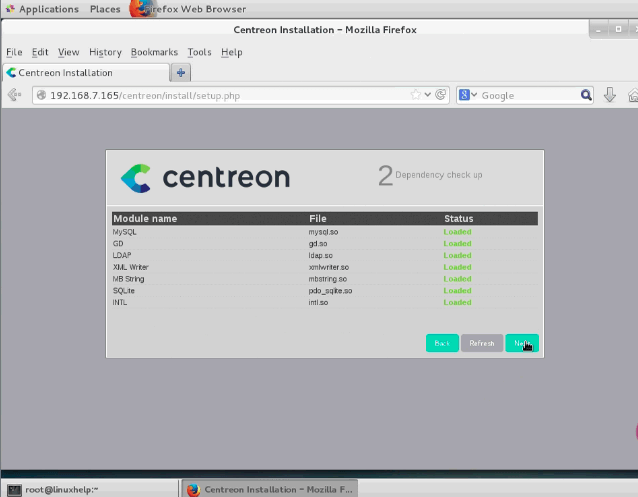Click the Dependency check up step title
The width and height of the screenshot is (638, 497).
[439, 175]
